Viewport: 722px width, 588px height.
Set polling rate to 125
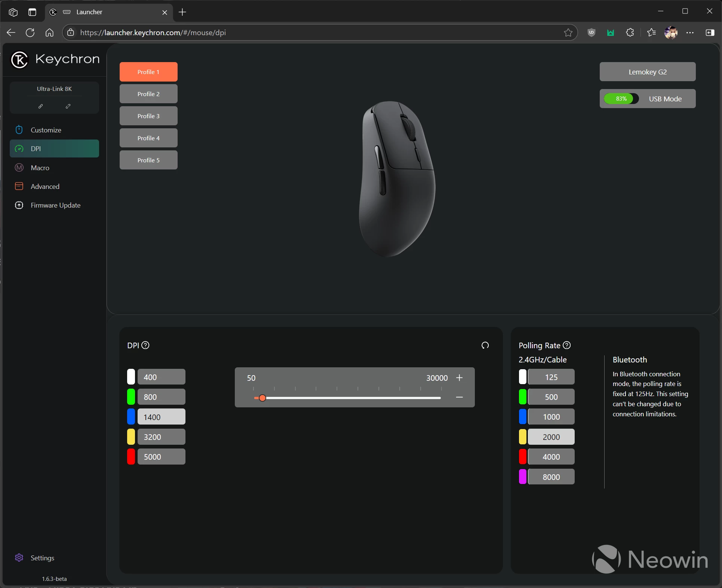point(551,377)
